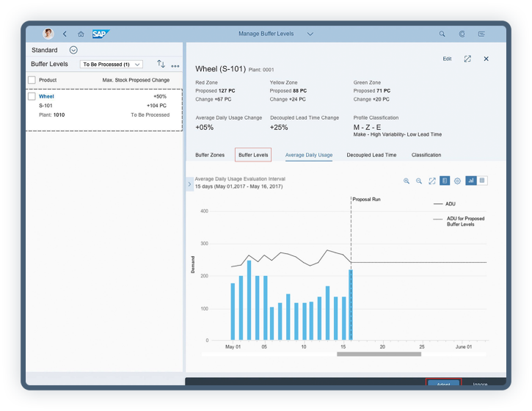Expand the side panel chevron near the chart
Screen dimensions: 532x411
189,184
